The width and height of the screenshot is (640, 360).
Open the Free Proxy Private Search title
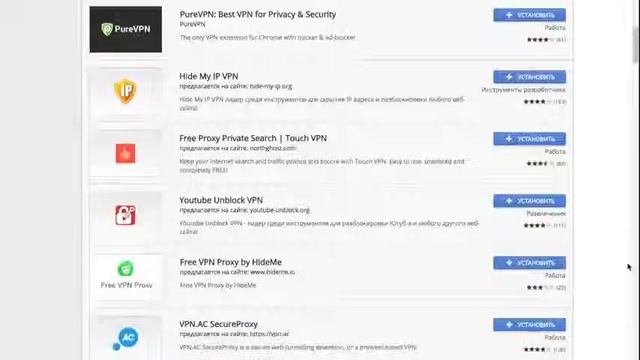(x=253, y=138)
